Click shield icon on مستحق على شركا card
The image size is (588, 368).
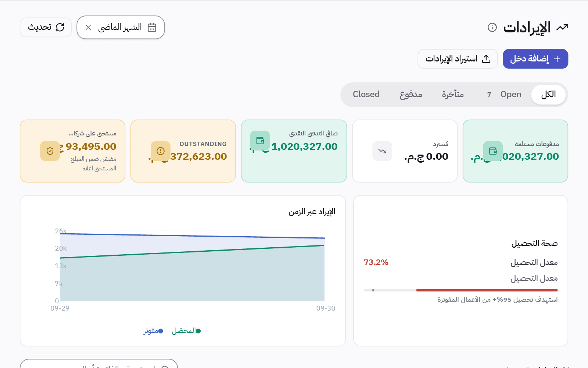50,151
